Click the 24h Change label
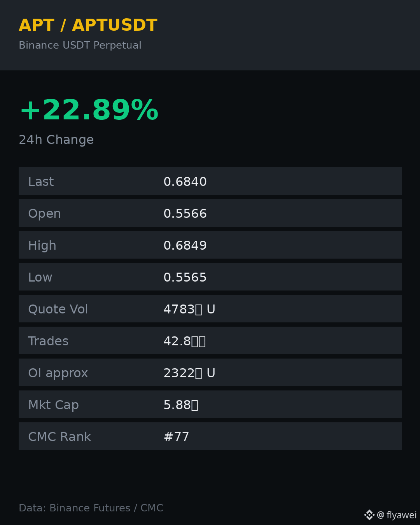This screenshot has height=525, width=420. coord(56,140)
